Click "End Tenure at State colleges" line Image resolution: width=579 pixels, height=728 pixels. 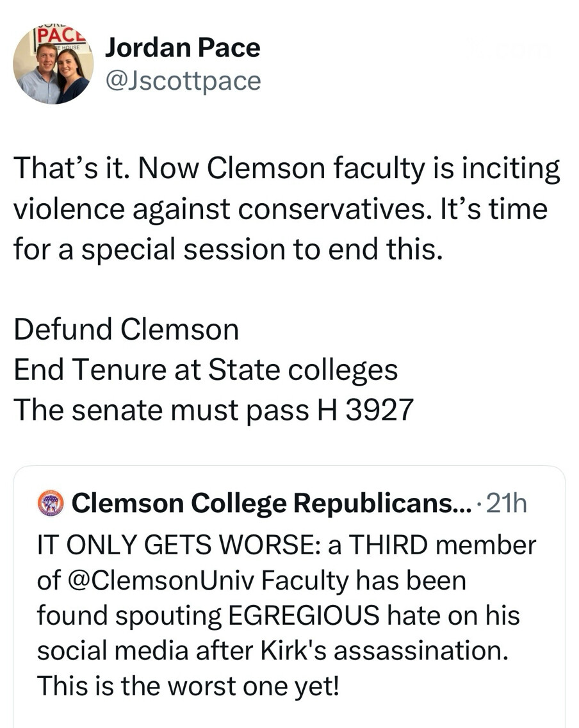pos(206,370)
